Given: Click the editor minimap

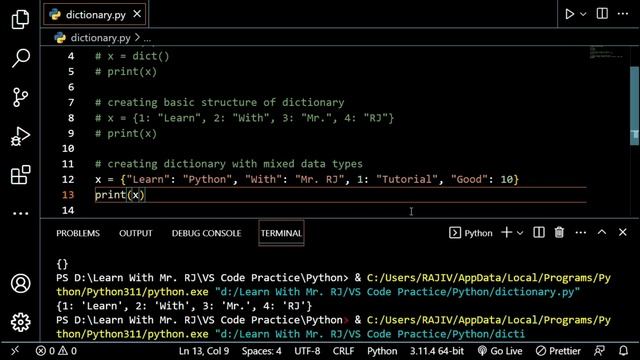Looking at the screenshot, I should click(607, 53).
